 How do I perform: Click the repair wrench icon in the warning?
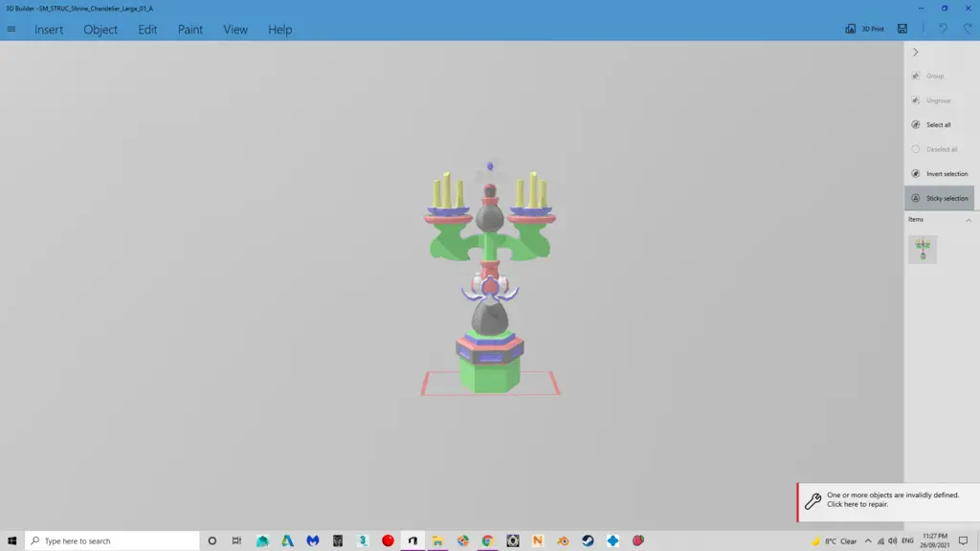pos(813,500)
